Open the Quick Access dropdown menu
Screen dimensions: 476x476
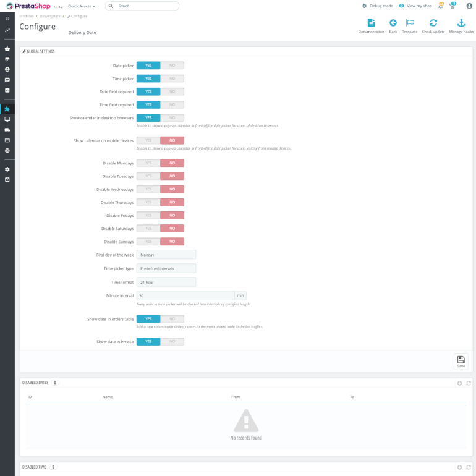[82, 6]
